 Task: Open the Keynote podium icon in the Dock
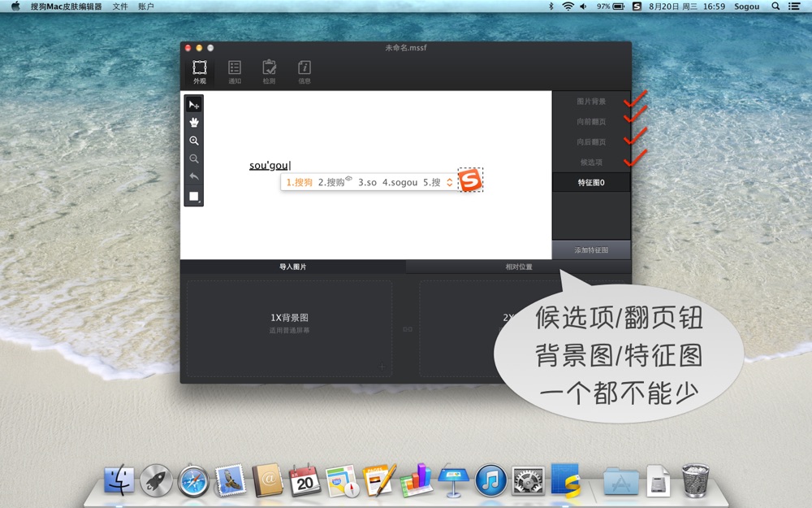pyautogui.click(x=454, y=480)
